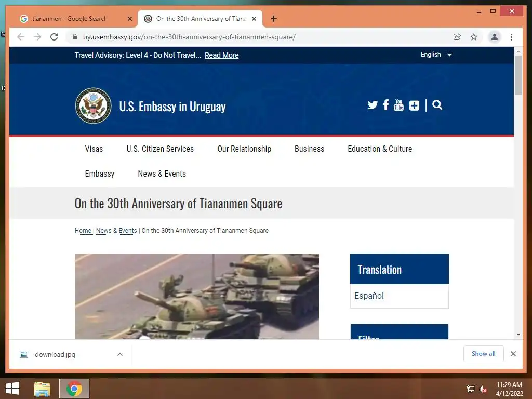Click the Translation panel heading
Viewport: 532px width, 399px height.
[x=400, y=269]
